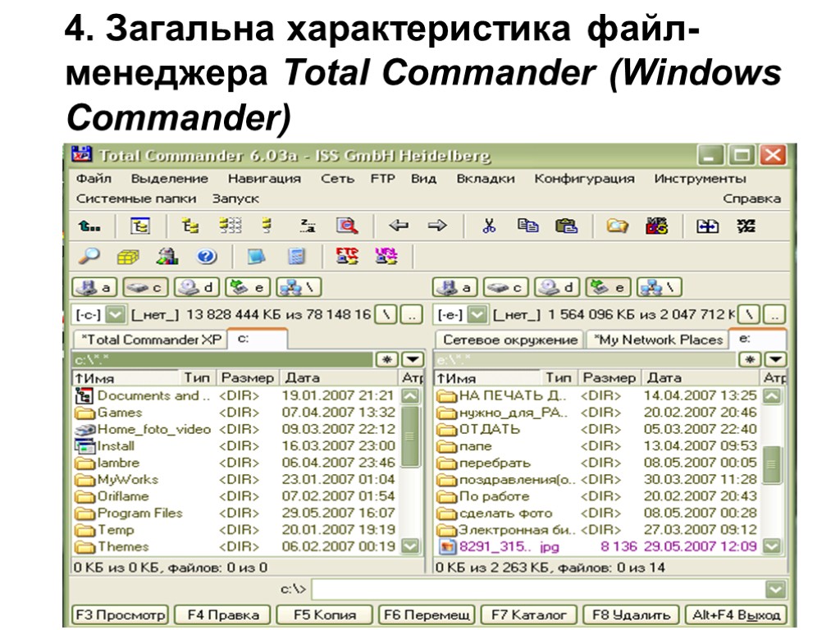This screenshot has height=630, width=840.
Task: Open the Файл menu
Action: (94, 178)
